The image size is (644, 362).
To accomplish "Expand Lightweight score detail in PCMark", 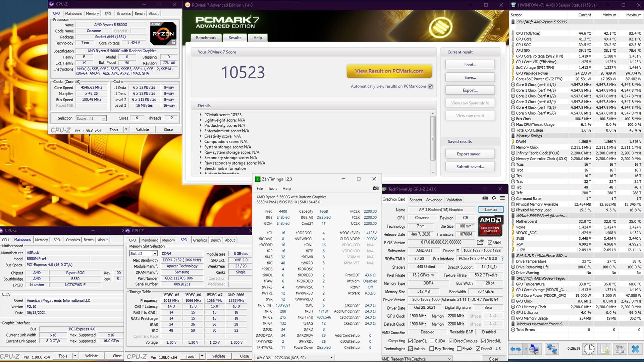I will pyautogui.click(x=201, y=120).
